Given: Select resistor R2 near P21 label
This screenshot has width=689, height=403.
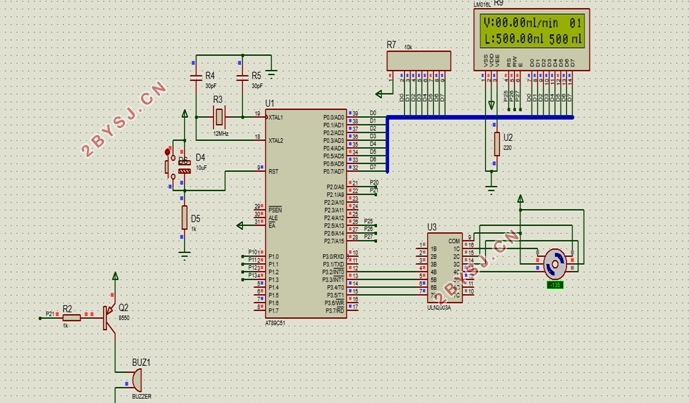Looking at the screenshot, I should (x=71, y=317).
